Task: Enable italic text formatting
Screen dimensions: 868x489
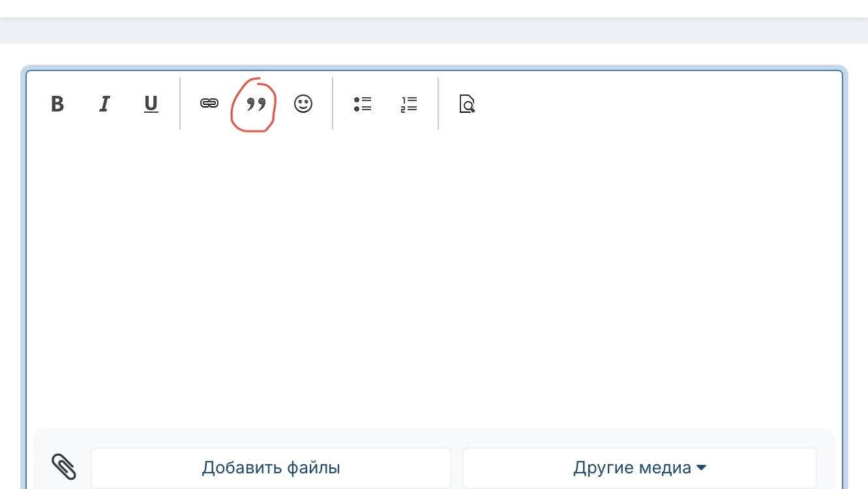Action: pos(104,104)
